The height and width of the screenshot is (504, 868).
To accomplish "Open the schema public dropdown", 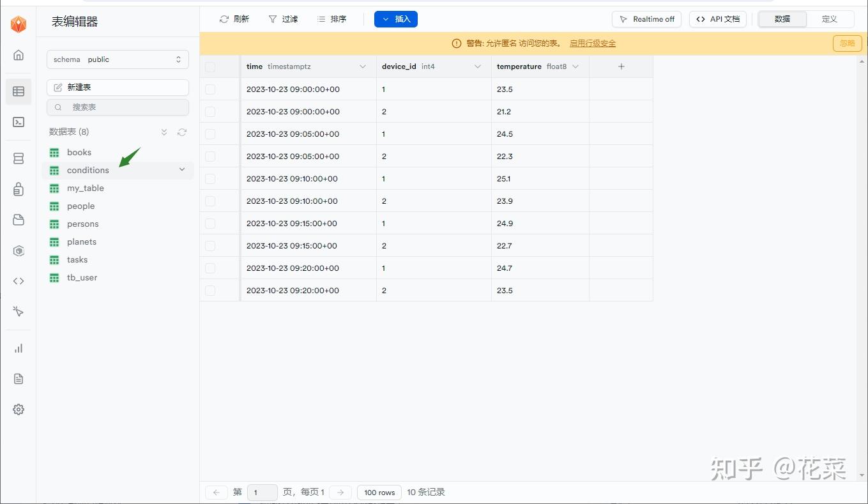I will (118, 59).
